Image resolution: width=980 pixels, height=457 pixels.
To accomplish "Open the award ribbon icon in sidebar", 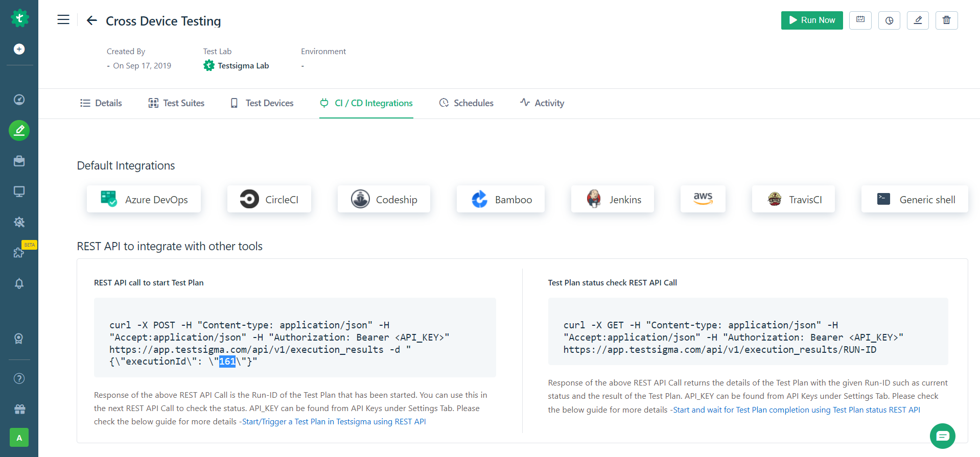I will tap(19, 339).
